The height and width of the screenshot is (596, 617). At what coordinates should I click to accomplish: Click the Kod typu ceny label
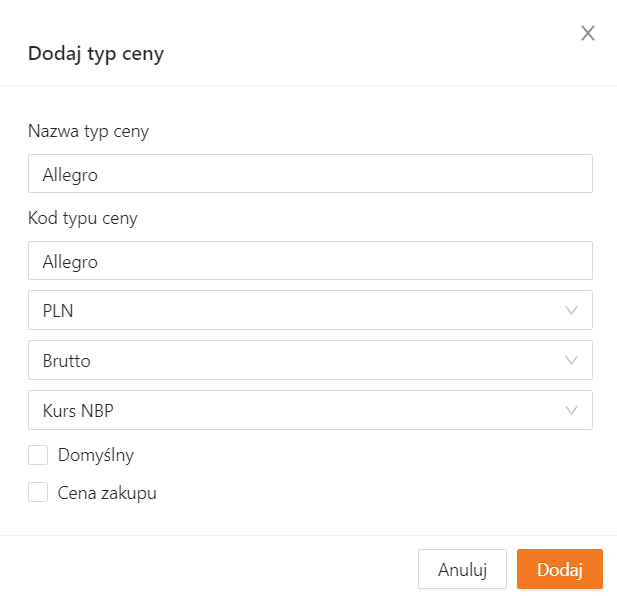(x=83, y=218)
